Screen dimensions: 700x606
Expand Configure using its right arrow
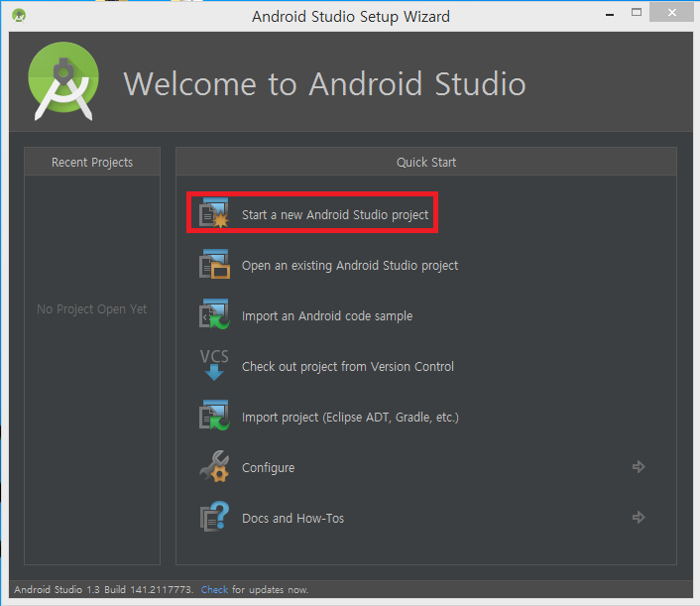coord(639,467)
